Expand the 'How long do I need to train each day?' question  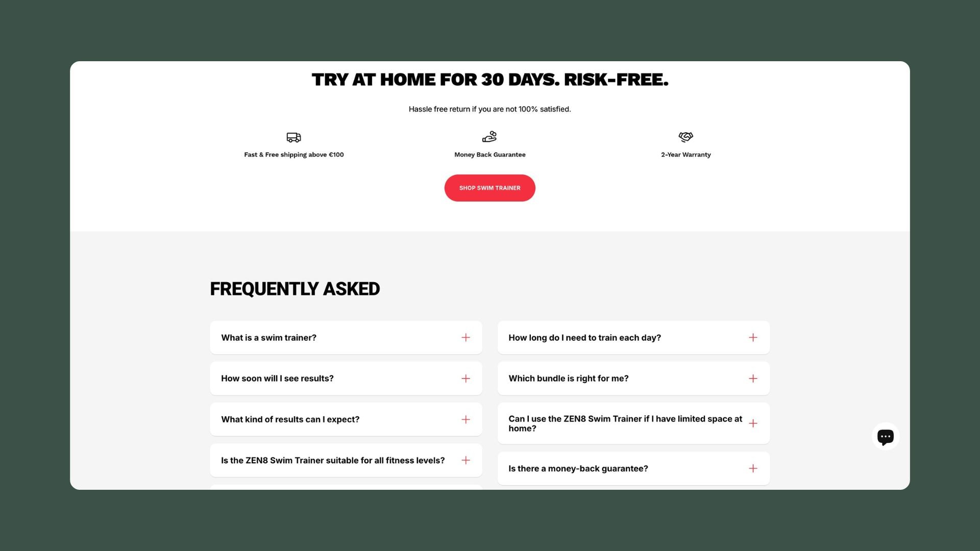tap(753, 337)
